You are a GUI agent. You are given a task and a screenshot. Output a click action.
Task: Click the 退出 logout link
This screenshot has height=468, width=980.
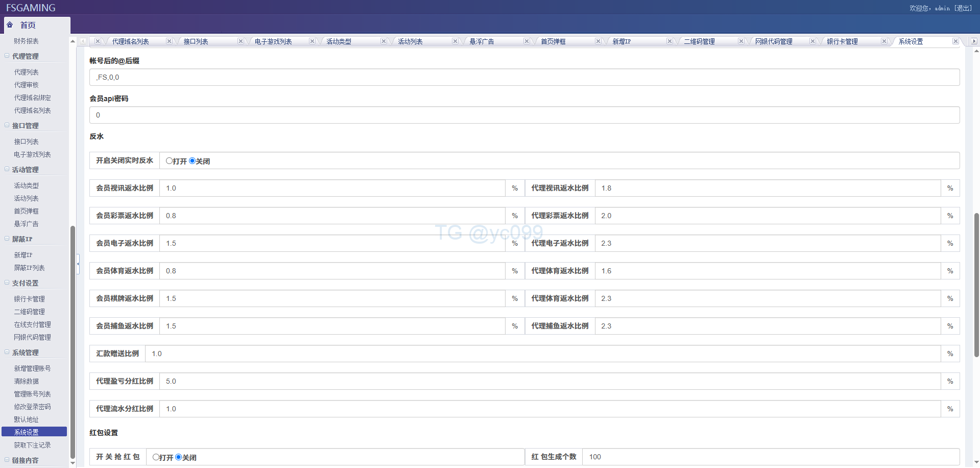point(963,8)
